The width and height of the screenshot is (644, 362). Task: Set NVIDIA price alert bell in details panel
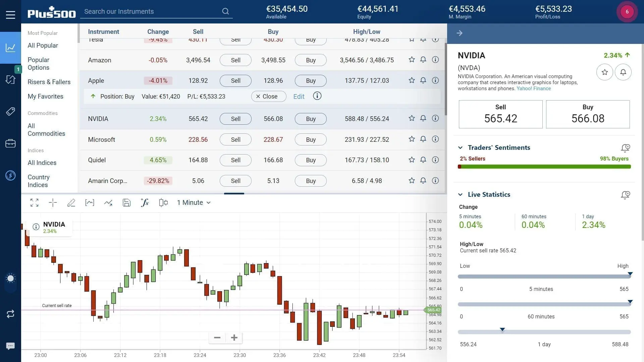pyautogui.click(x=623, y=72)
